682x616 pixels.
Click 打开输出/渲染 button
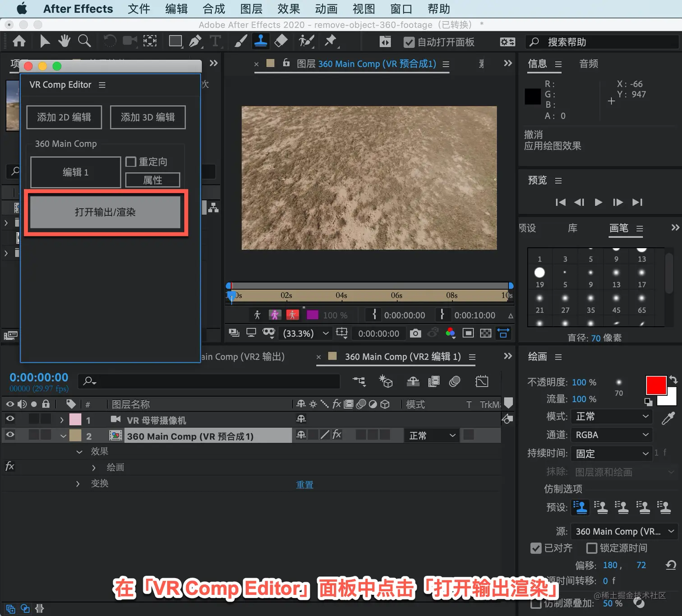pyautogui.click(x=105, y=212)
